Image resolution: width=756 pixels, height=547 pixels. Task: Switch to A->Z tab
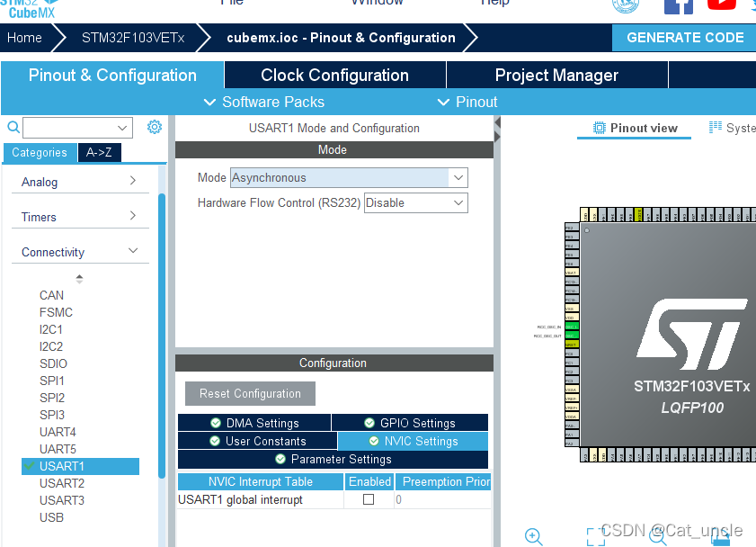(x=99, y=152)
